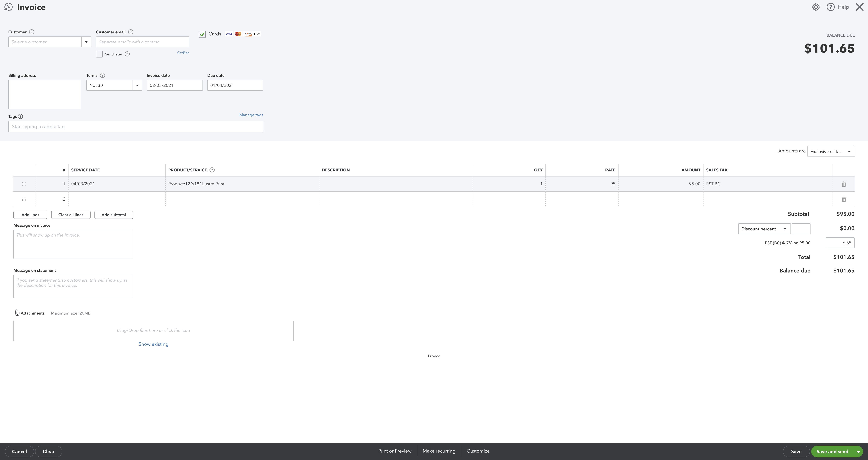Click the Tags help icon
868x460 pixels.
point(20,116)
